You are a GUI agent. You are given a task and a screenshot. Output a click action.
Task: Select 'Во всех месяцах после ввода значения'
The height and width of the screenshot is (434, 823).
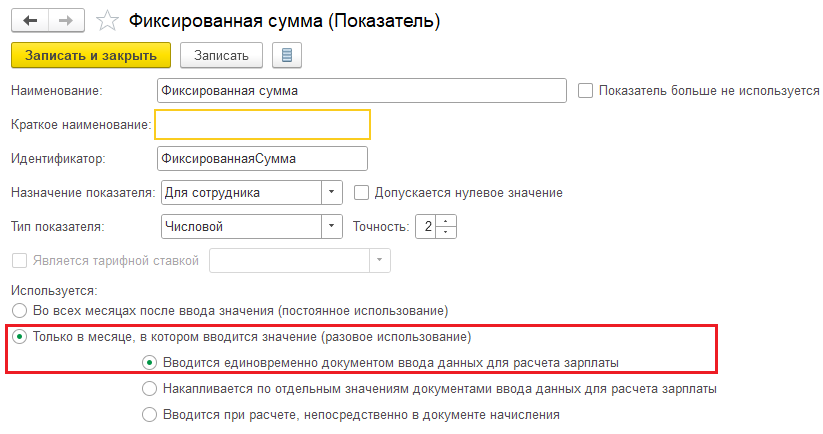coord(19,311)
